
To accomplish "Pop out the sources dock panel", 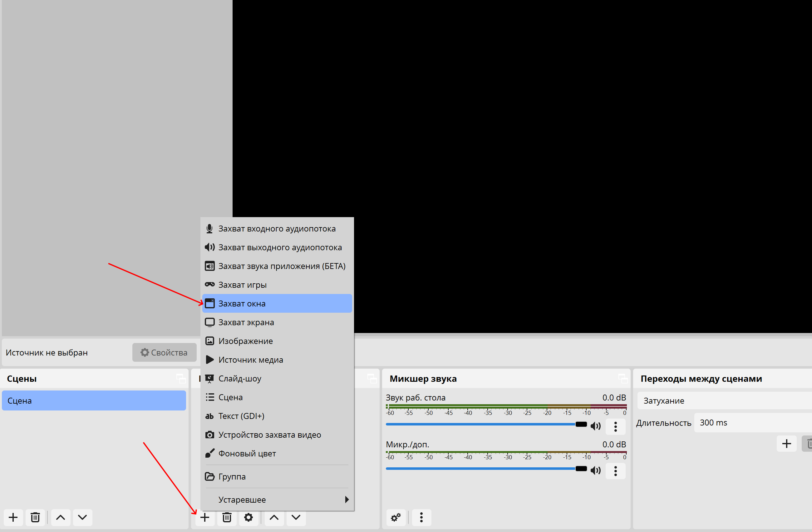I will [372, 378].
